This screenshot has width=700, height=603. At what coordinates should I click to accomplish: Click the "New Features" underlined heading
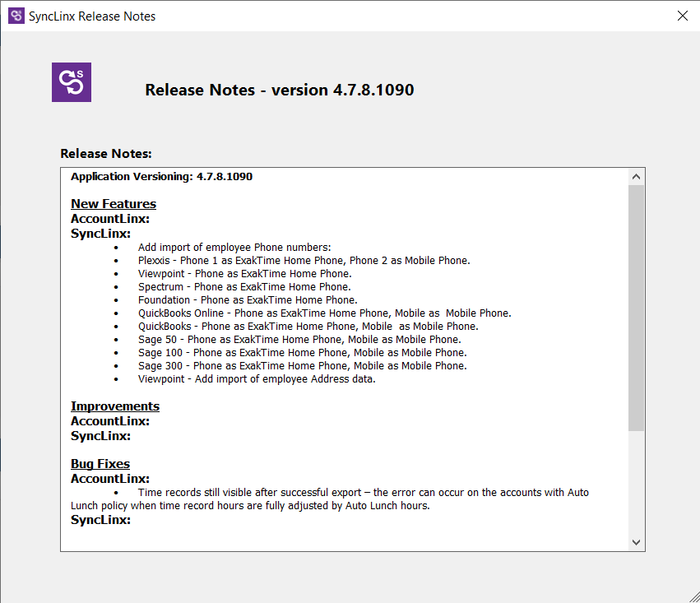click(114, 203)
